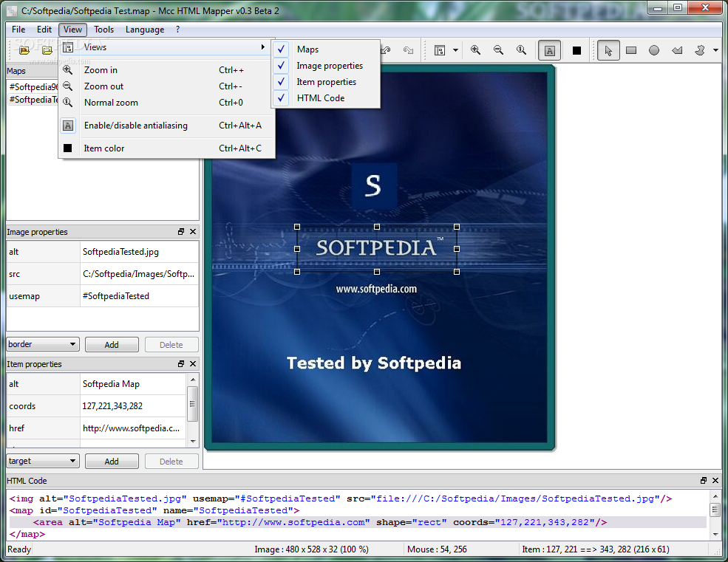Open the border attribute dropdown
This screenshot has width=728, height=562.
(43, 344)
